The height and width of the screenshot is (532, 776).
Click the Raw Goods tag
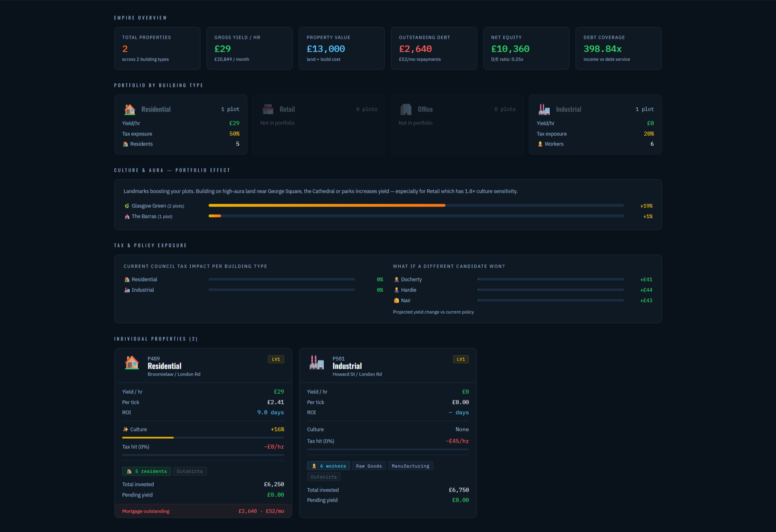tap(369, 466)
